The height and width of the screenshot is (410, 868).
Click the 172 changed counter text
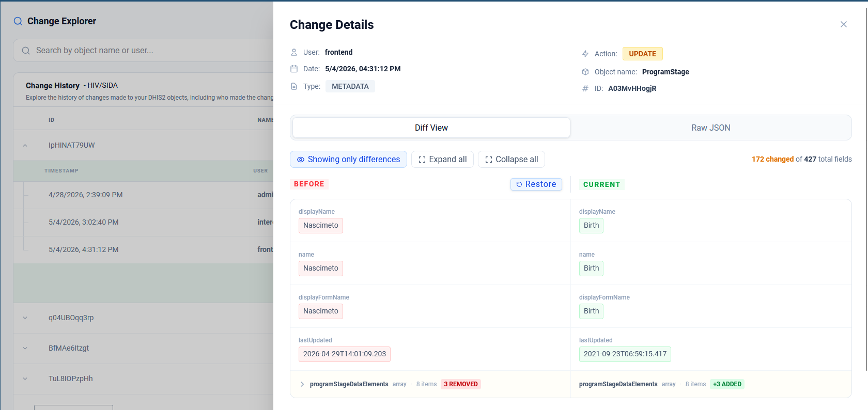(772, 159)
